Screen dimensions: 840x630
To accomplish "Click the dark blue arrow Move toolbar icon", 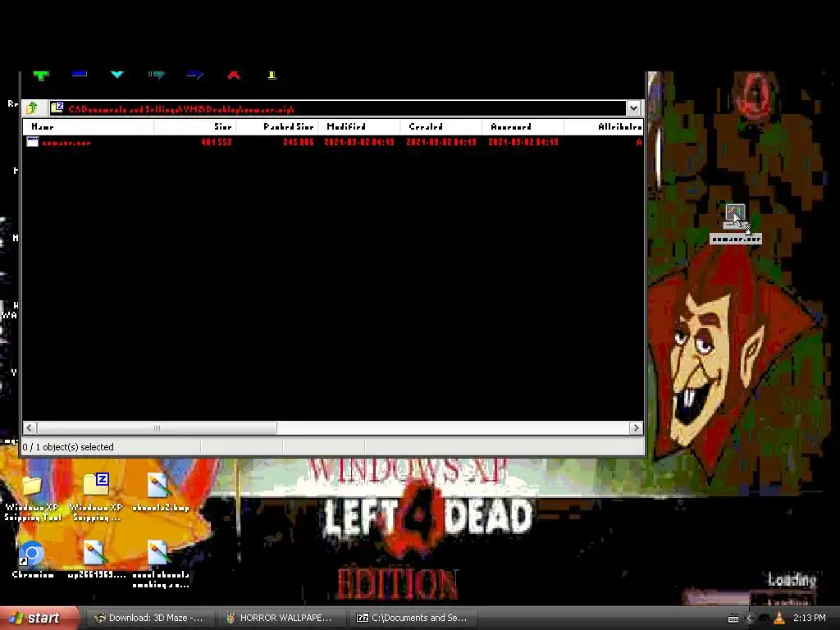I will [195, 75].
